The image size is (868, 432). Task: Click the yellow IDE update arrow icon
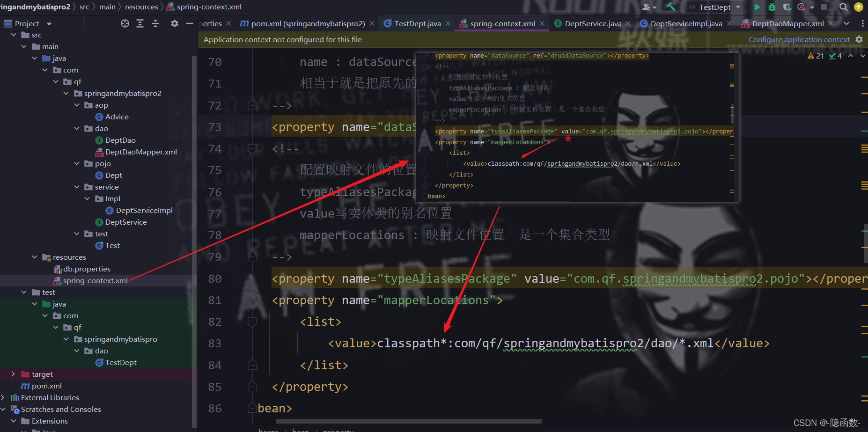tap(858, 7)
